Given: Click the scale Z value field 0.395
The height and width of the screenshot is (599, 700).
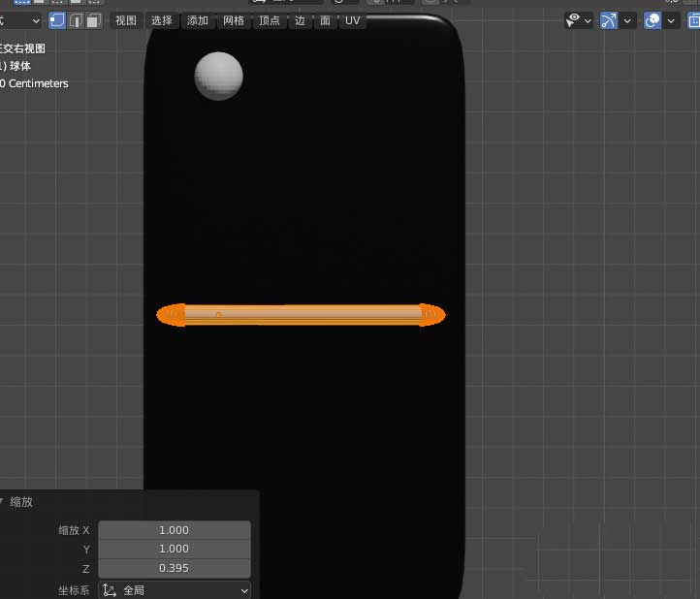Looking at the screenshot, I should tap(175, 568).
